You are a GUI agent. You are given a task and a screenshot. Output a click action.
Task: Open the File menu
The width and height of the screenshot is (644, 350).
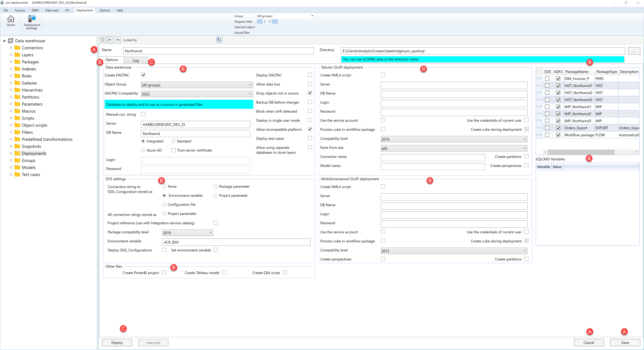click(x=6, y=10)
